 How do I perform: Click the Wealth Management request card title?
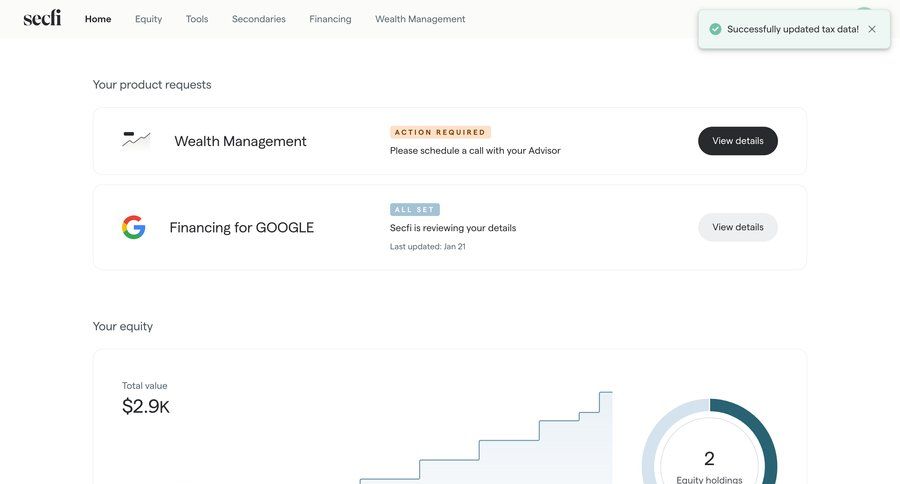tap(240, 141)
